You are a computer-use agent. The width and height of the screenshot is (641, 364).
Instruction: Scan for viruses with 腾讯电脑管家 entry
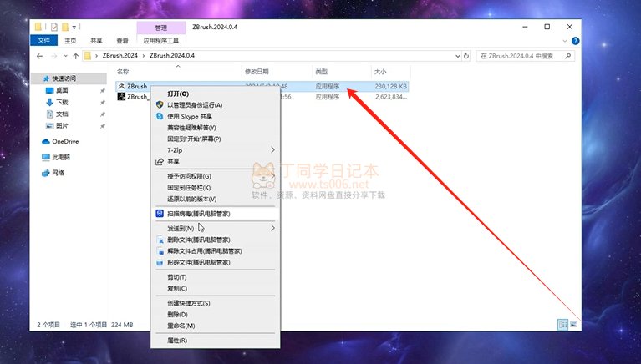[216, 214]
